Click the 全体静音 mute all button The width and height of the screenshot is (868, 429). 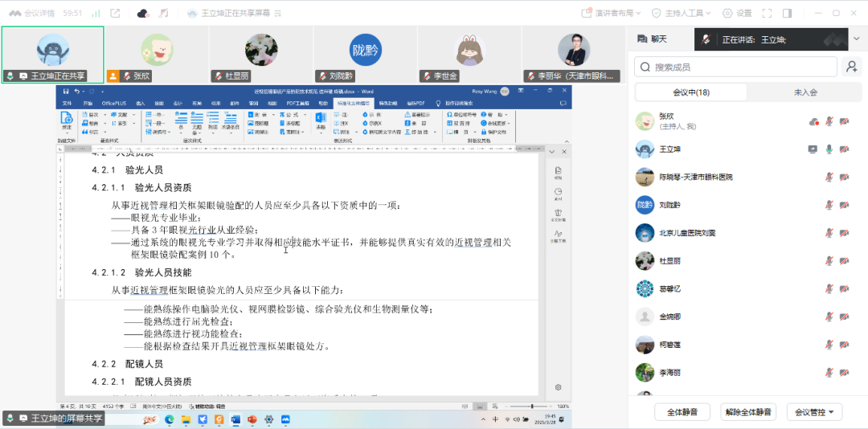[682, 412]
